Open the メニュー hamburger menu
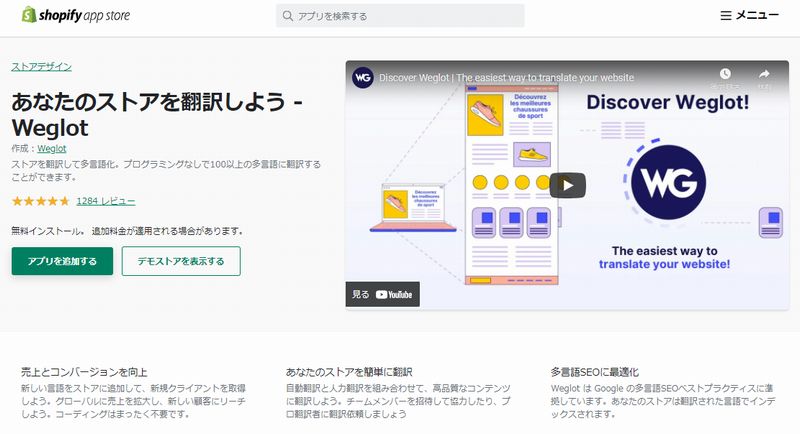The width and height of the screenshot is (800, 434). click(749, 15)
